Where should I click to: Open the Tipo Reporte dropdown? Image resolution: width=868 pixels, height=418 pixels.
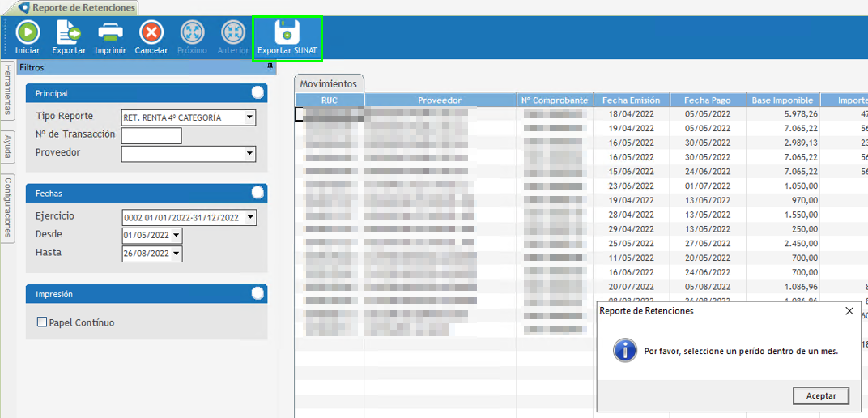[249, 117]
